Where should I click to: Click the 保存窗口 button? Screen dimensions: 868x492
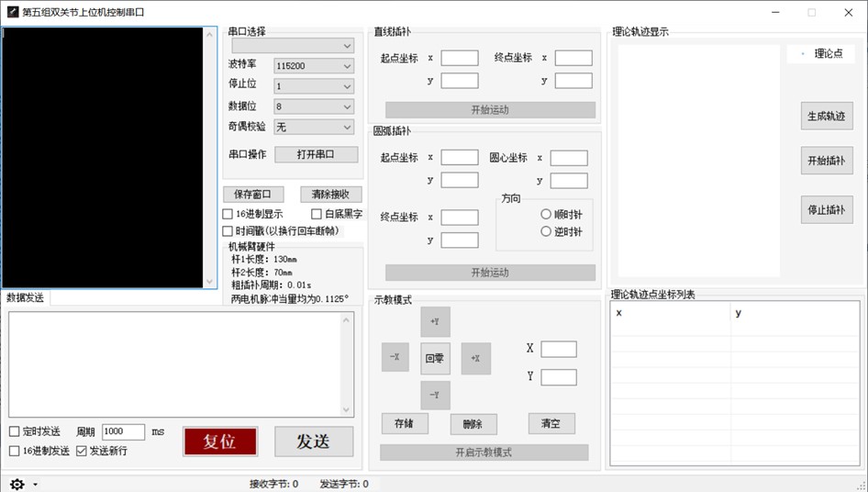click(253, 195)
